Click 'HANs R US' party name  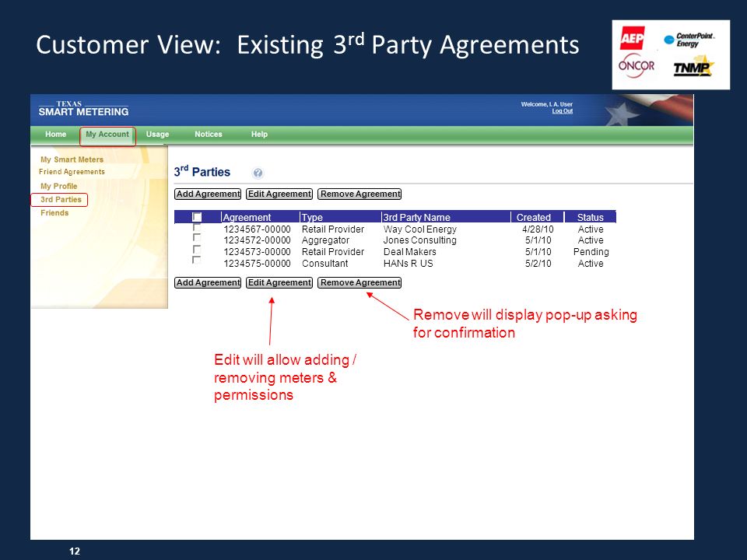(409, 264)
